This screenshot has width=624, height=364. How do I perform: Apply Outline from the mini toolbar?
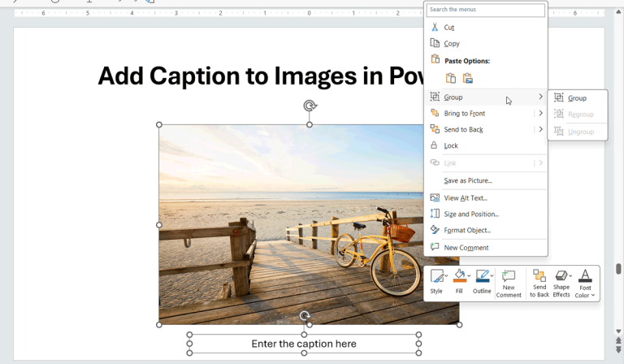pos(482,282)
